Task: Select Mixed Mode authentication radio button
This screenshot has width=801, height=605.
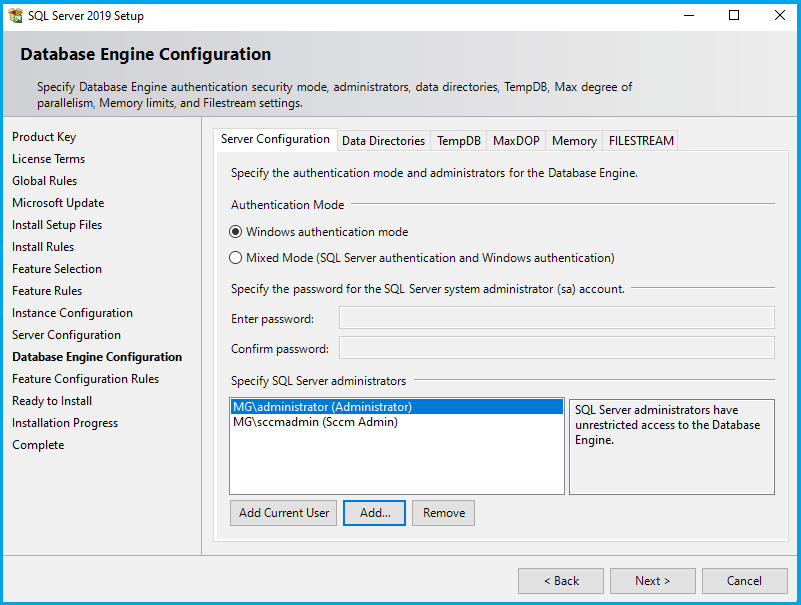Action: coord(237,258)
